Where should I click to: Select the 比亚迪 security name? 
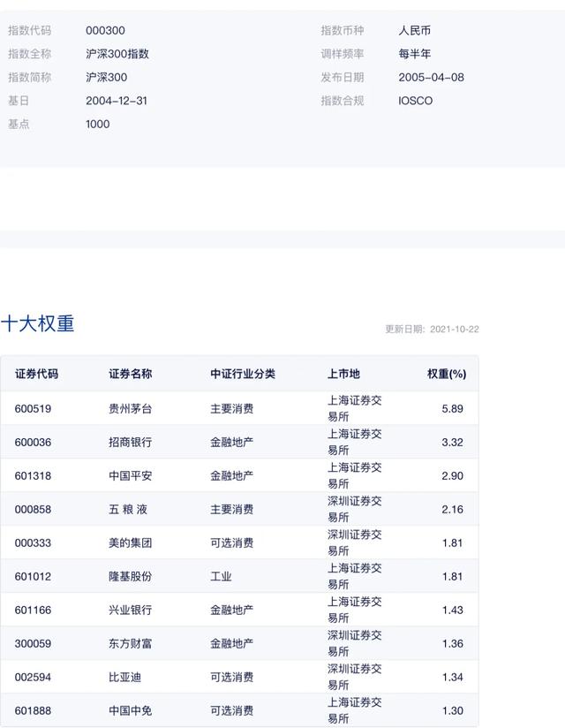pos(124,678)
